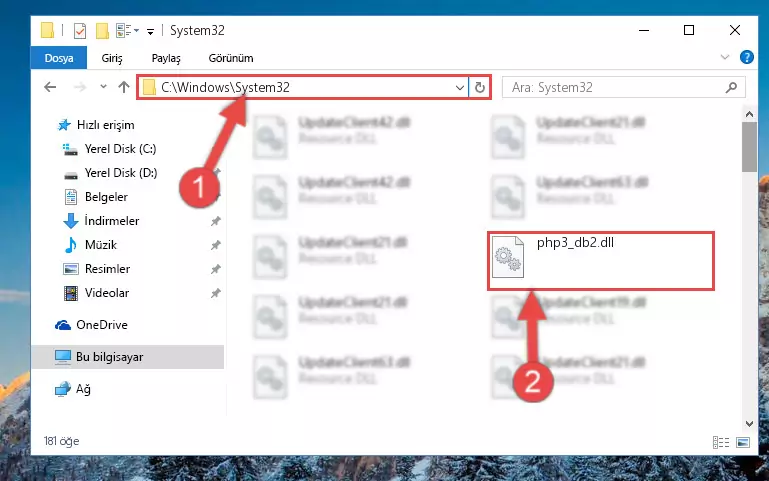Click the Properties quick access toolbar icon

[79, 31]
